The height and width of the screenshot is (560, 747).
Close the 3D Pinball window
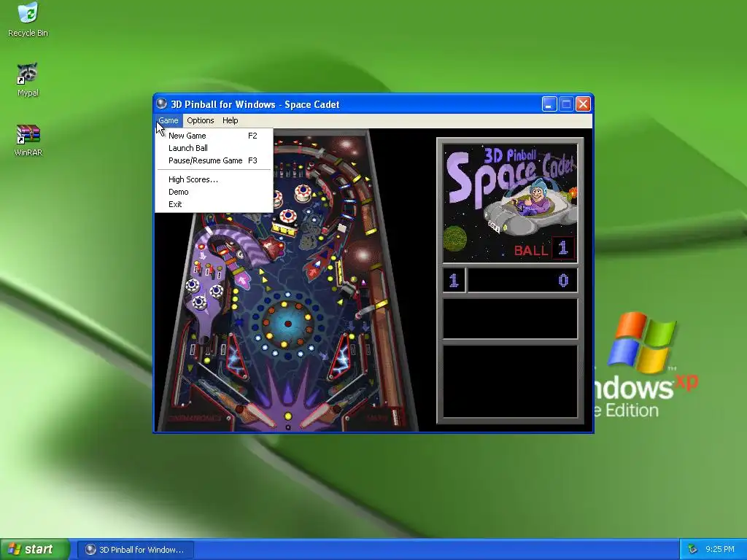(x=583, y=104)
